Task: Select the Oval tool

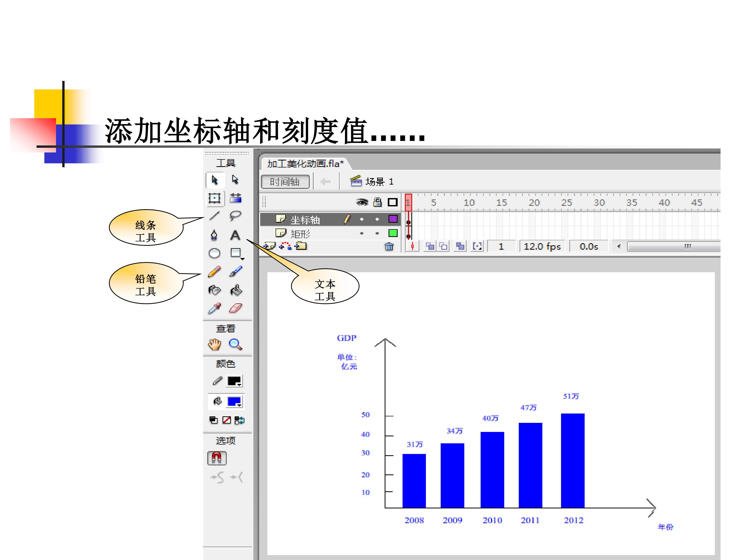Action: click(215, 253)
